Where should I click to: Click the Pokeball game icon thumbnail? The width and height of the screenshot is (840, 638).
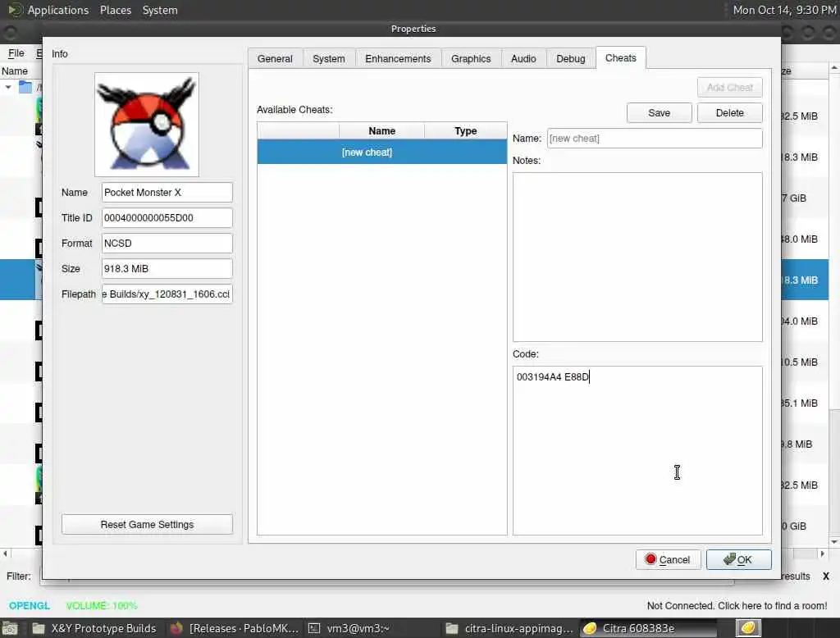point(147,125)
